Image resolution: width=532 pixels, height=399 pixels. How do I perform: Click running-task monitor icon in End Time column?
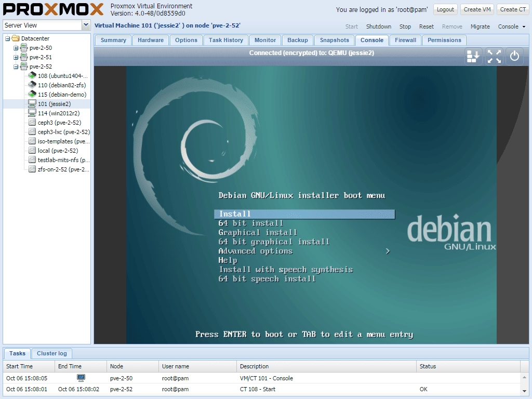coord(81,378)
